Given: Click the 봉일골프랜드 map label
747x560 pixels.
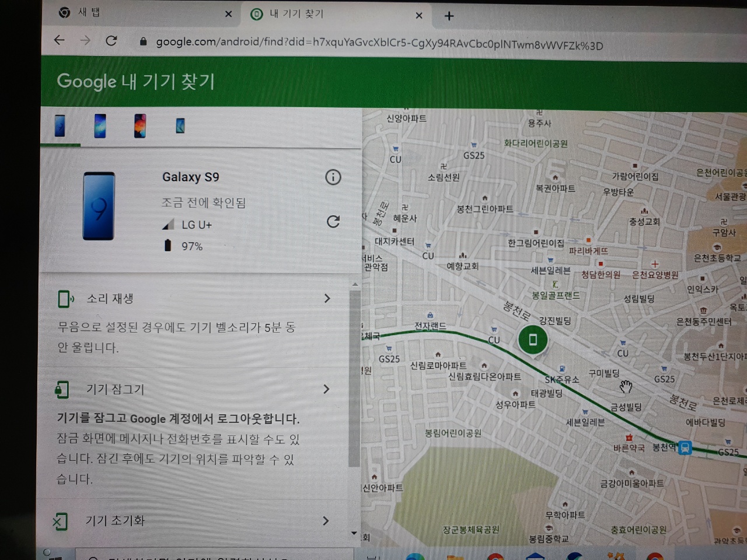Looking at the screenshot, I should (556, 296).
